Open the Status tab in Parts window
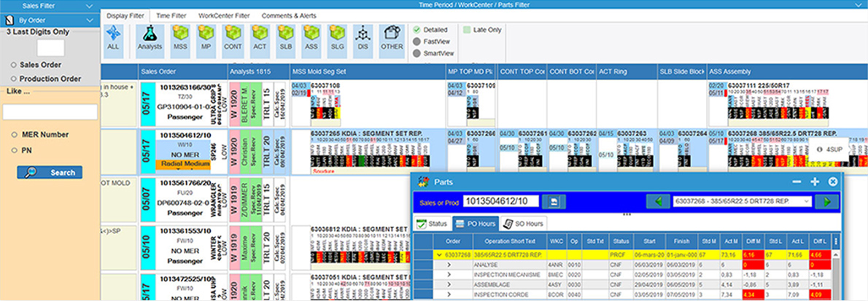The height and width of the screenshot is (301, 868). click(433, 224)
